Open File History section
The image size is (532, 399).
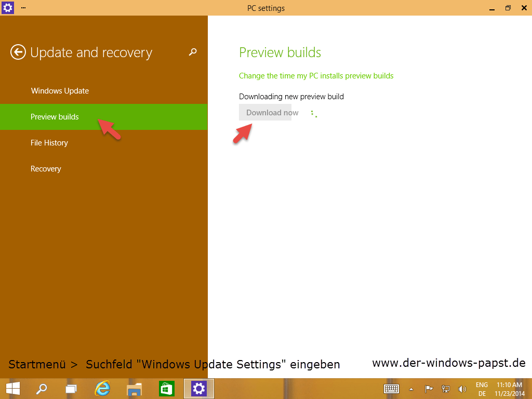(49, 143)
